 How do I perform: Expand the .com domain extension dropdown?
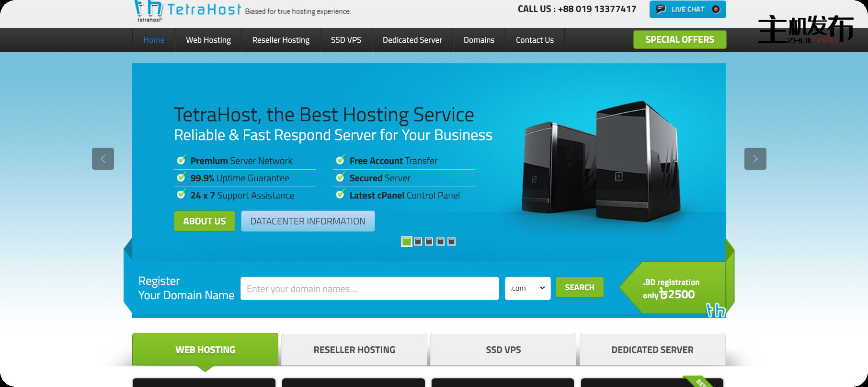[527, 288]
